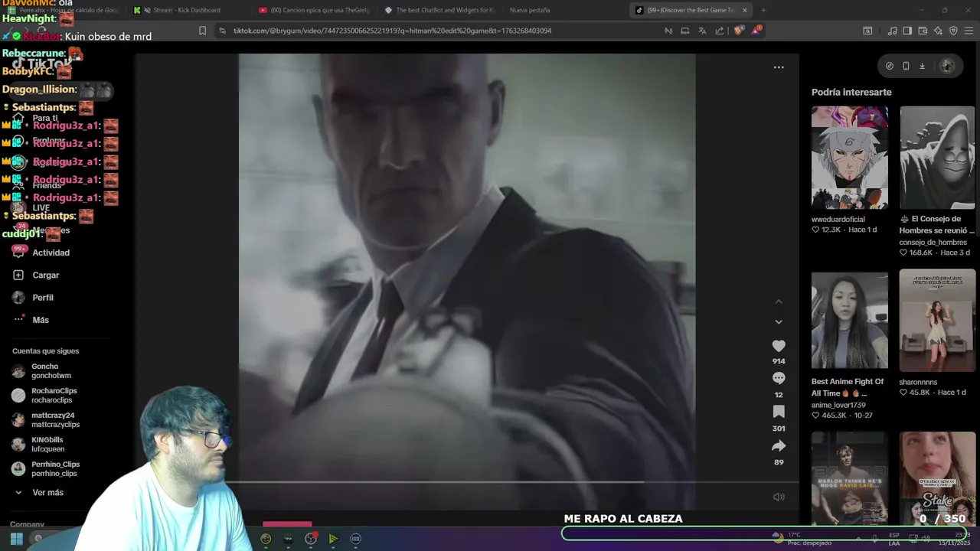The width and height of the screenshot is (980, 551).
Task: Expand followed accounts with Ver más
Action: coord(47,493)
